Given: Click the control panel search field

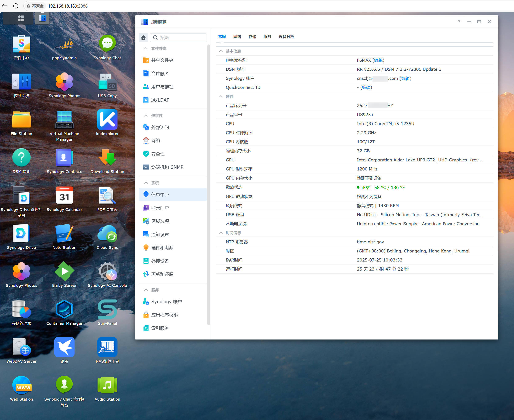Looking at the screenshot, I should [178, 38].
